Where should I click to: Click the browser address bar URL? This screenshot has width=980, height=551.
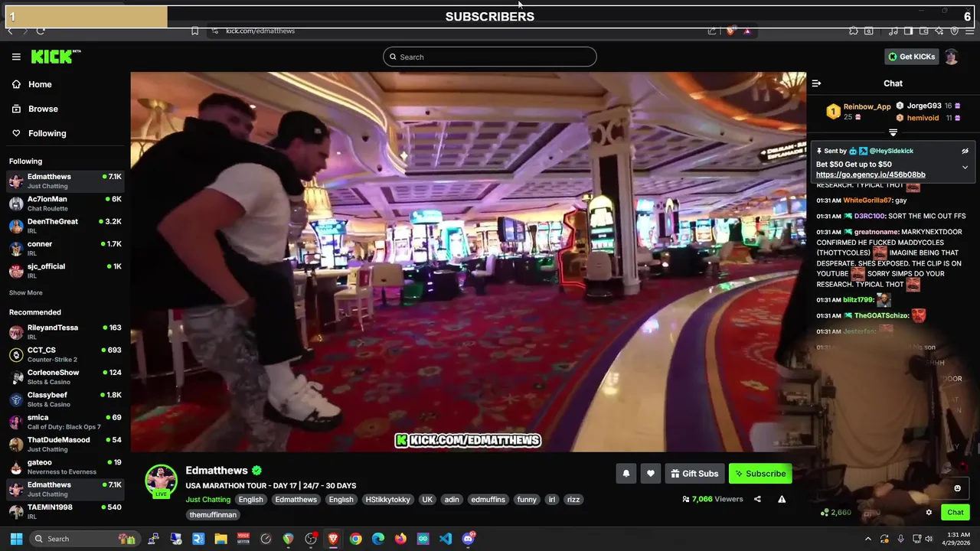260,31
